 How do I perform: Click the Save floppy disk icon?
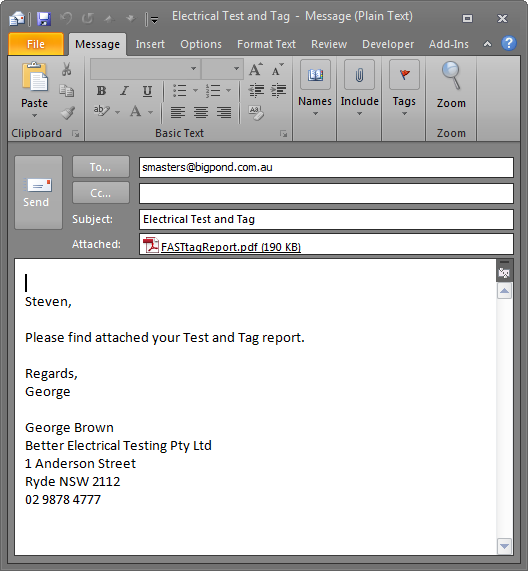pos(44,19)
